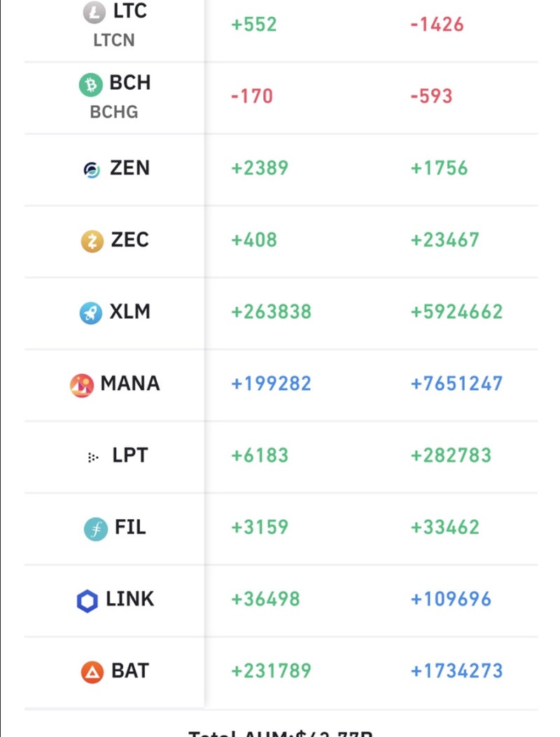Select the MANA +199282 value

click(x=271, y=384)
